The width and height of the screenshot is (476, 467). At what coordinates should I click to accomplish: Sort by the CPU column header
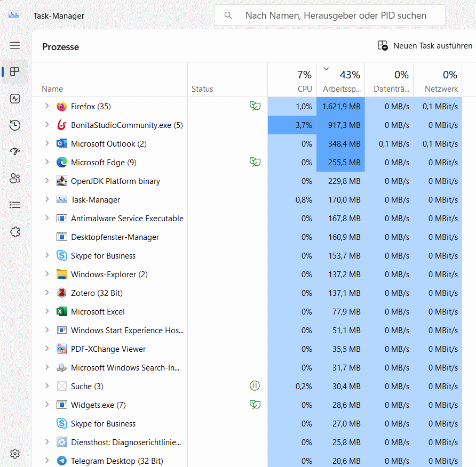click(x=292, y=80)
